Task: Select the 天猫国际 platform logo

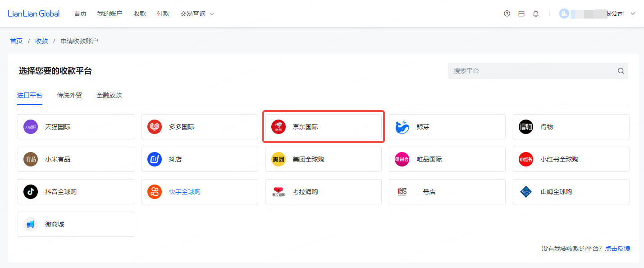Action: [x=31, y=127]
